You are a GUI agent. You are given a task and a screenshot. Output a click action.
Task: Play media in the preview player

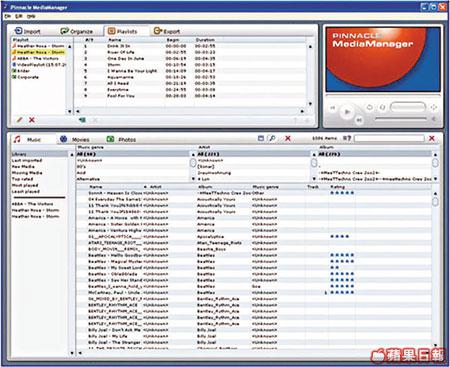tap(347, 112)
